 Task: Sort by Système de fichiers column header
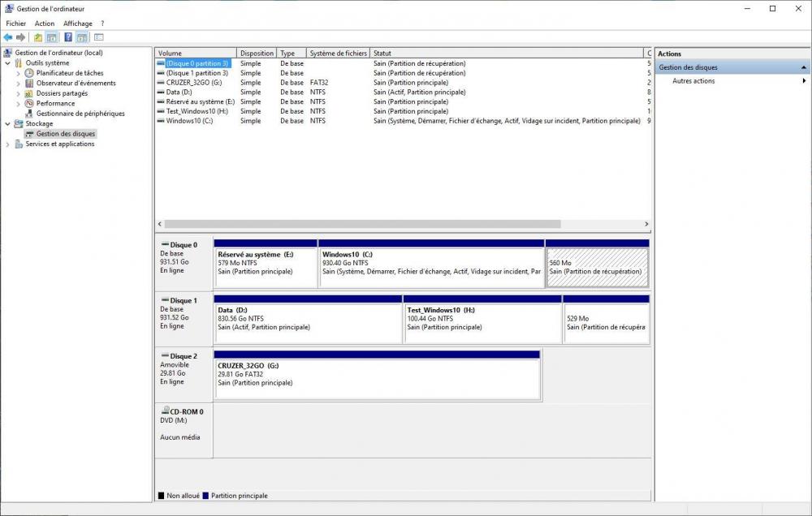coord(338,54)
